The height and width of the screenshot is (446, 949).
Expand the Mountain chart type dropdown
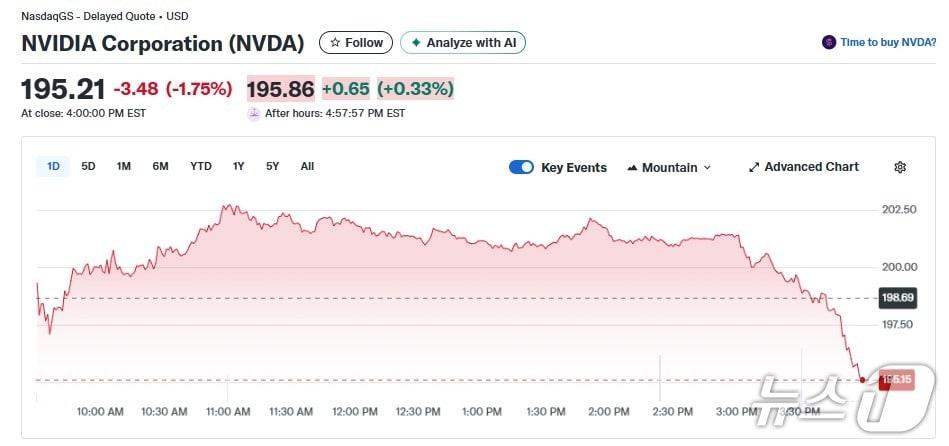pyautogui.click(x=707, y=168)
